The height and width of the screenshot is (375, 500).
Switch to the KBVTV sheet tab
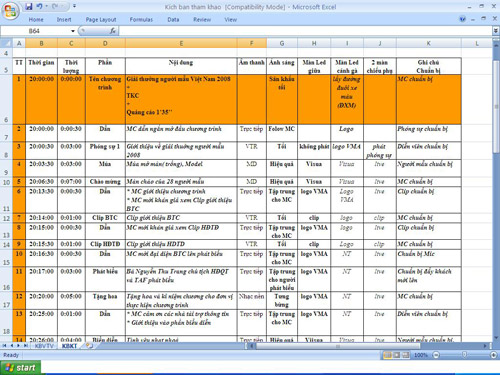pyautogui.click(x=44, y=346)
